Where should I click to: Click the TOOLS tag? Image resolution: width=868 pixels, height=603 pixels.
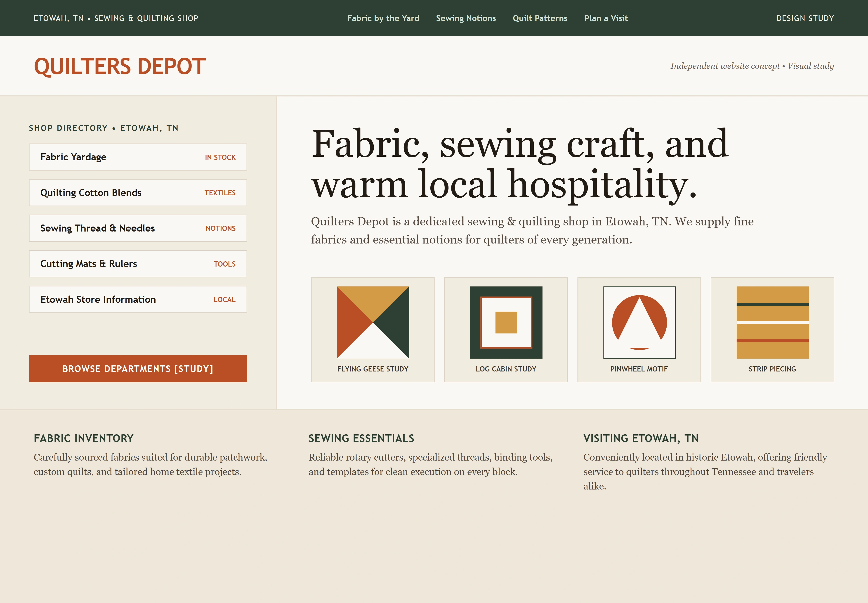(225, 264)
